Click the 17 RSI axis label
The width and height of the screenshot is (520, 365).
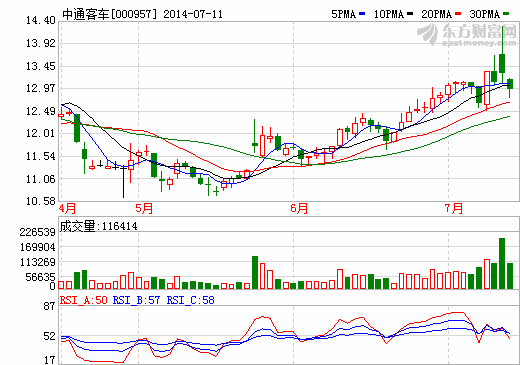[x=49, y=360]
